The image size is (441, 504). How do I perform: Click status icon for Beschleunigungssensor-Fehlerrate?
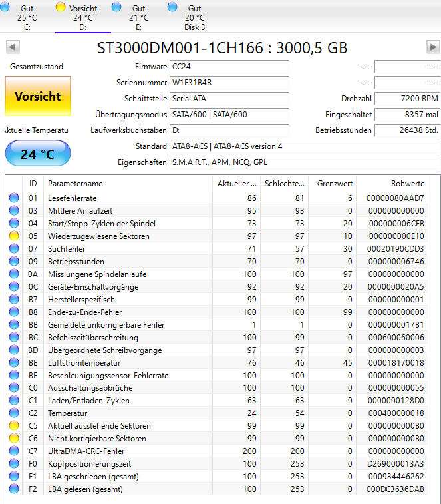pos(14,375)
